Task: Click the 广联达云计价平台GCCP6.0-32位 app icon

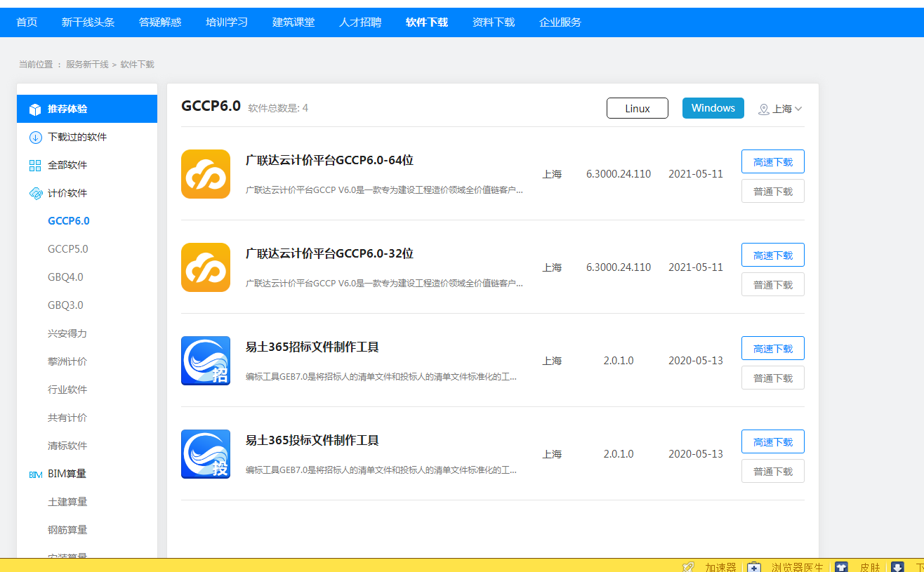Action: [x=206, y=267]
